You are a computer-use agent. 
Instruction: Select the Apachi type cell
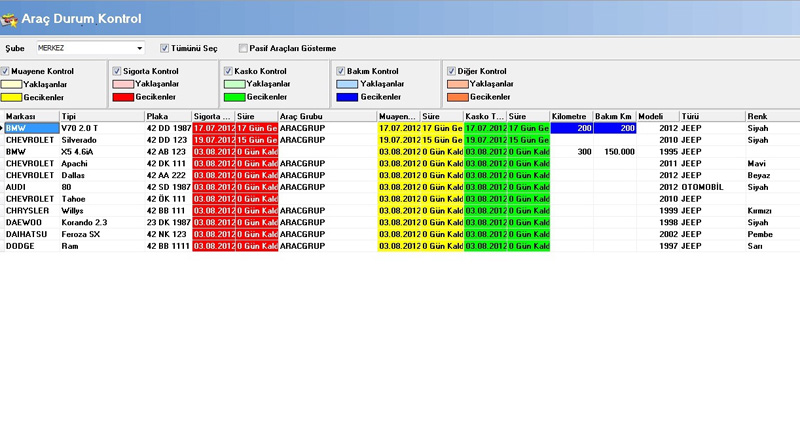pos(102,163)
